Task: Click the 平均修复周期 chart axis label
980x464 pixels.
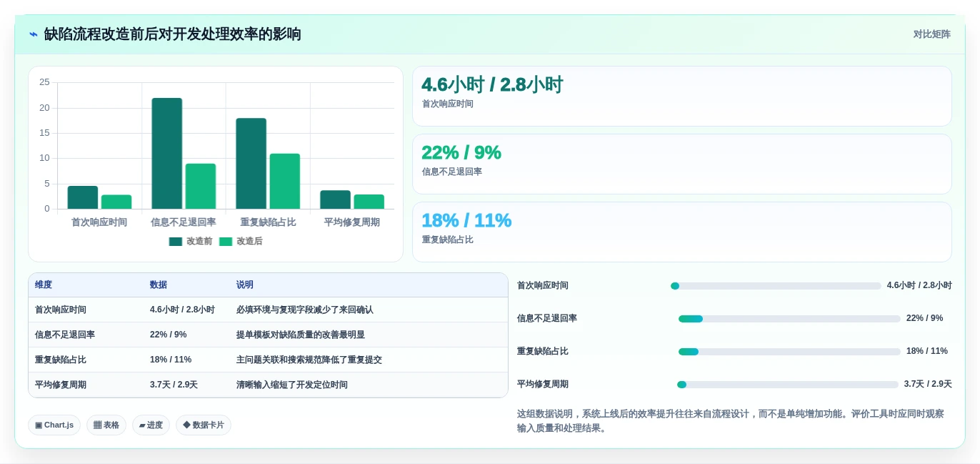Action: click(352, 222)
